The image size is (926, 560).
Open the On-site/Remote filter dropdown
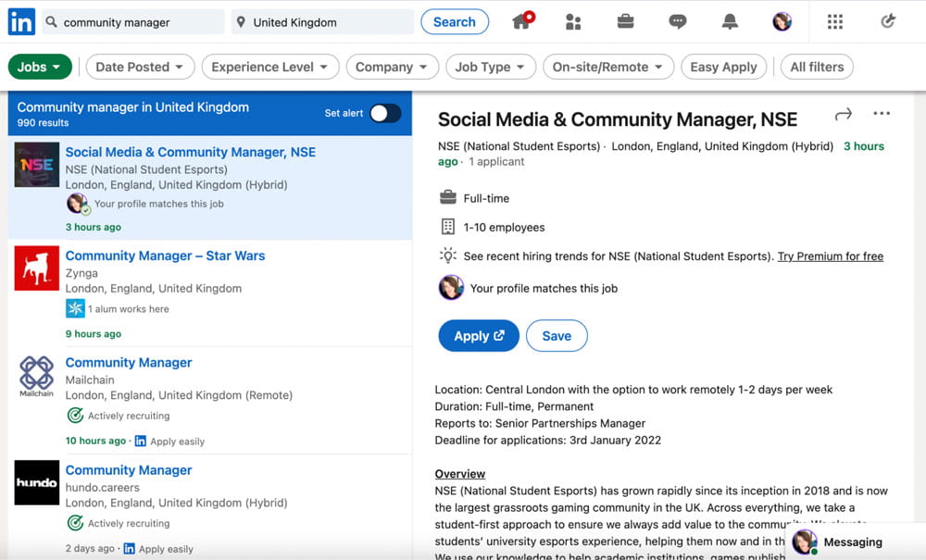click(608, 67)
